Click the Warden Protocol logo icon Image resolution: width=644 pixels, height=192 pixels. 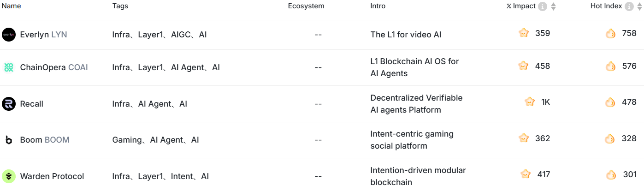click(9, 176)
